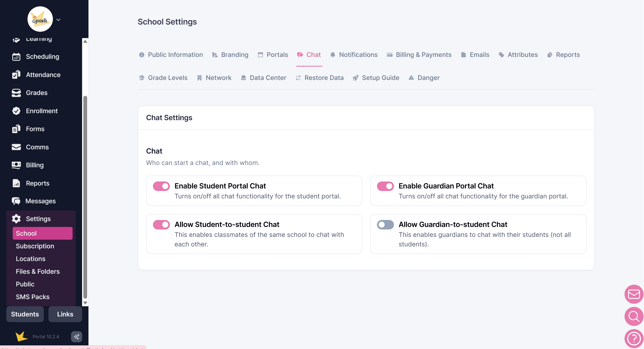This screenshot has width=644, height=349.
Task: Open the Comms envelope icon
Action: [16, 147]
